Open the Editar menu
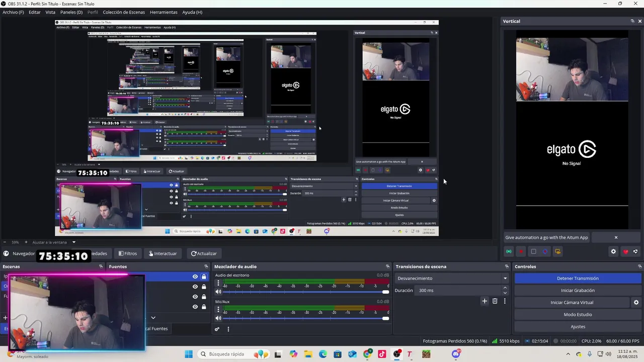 pyautogui.click(x=35, y=12)
